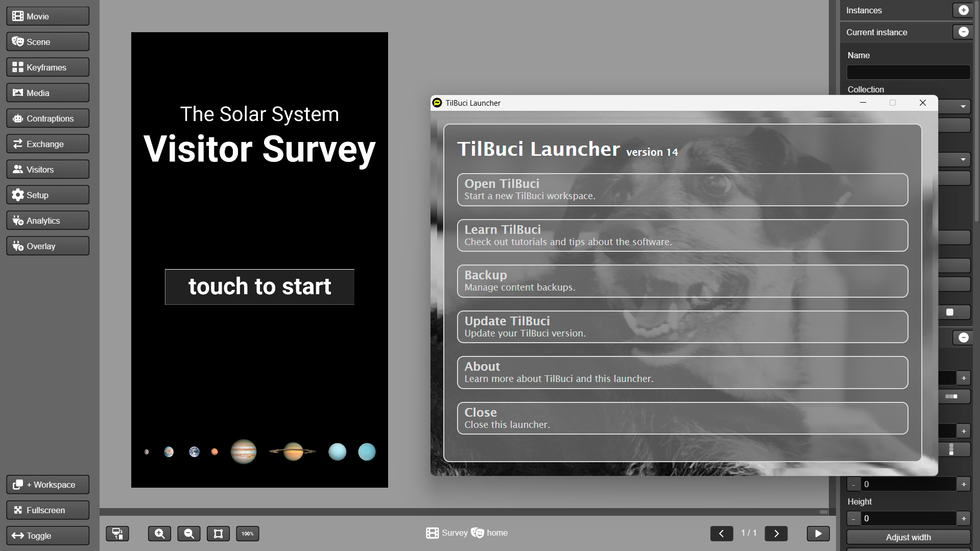Choose Update TilBuci in the launcher
980x551 pixels.
tap(682, 327)
